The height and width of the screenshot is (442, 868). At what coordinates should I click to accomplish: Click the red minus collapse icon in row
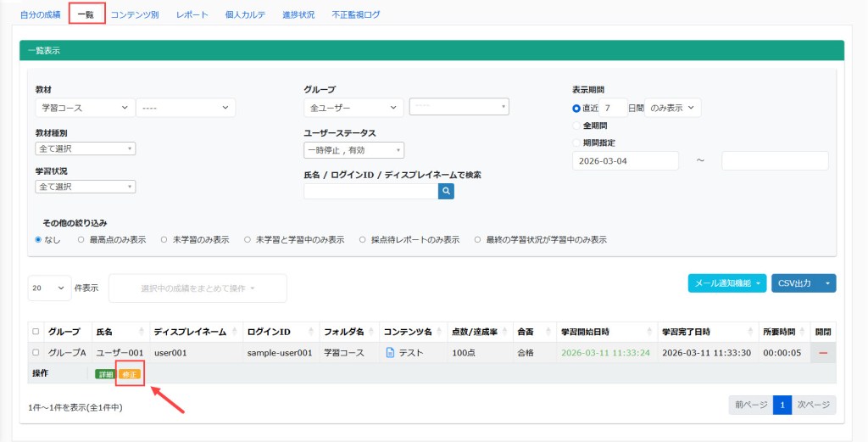823,352
